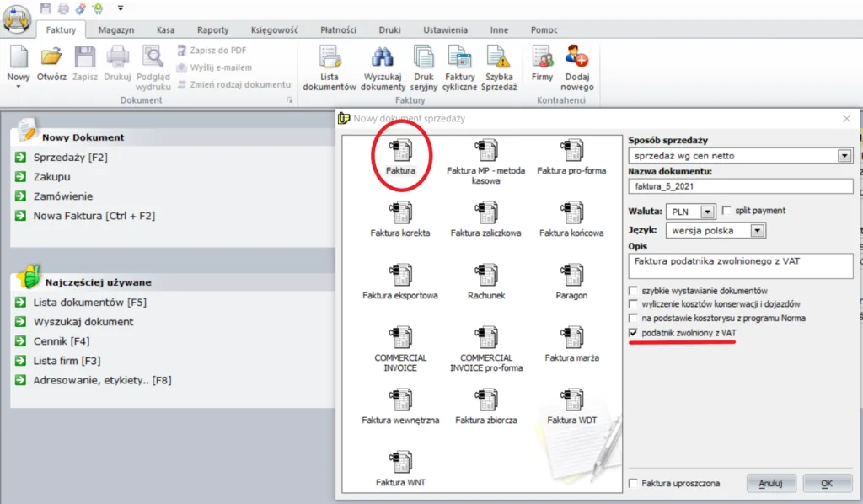Select the Paragon document icon
This screenshot has height=504, width=863.
pos(571,275)
